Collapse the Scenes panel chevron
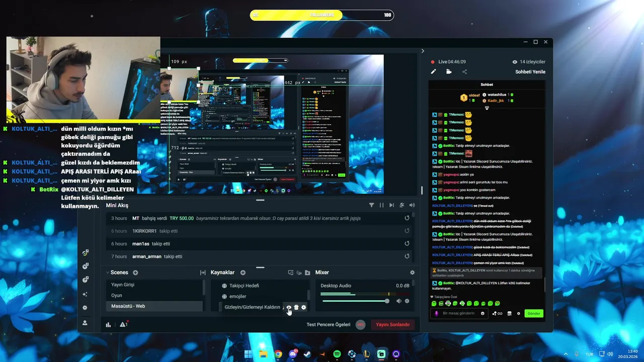The height and width of the screenshot is (362, 644). coord(108,273)
